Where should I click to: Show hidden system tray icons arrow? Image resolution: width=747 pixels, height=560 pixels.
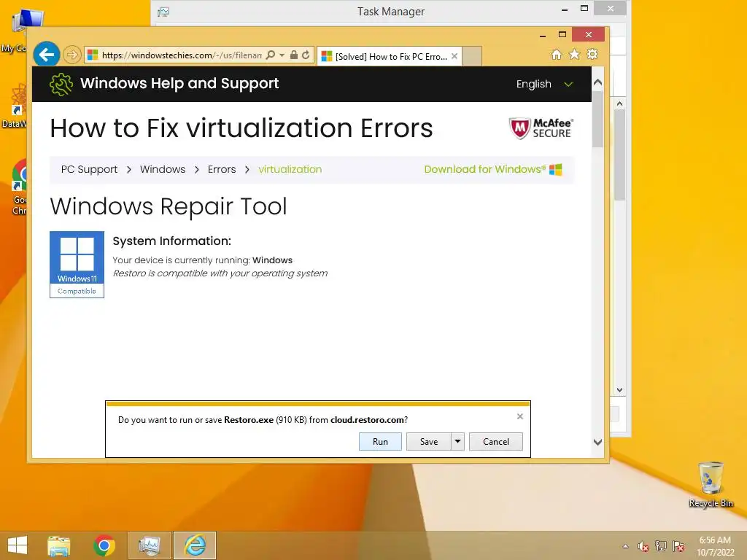point(625,546)
